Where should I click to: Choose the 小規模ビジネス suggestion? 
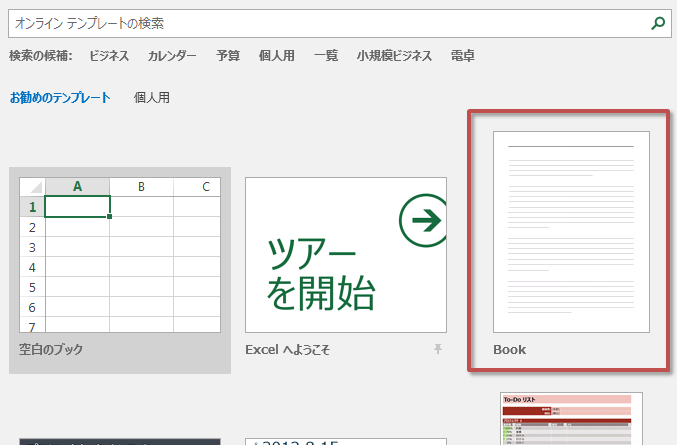click(x=394, y=56)
